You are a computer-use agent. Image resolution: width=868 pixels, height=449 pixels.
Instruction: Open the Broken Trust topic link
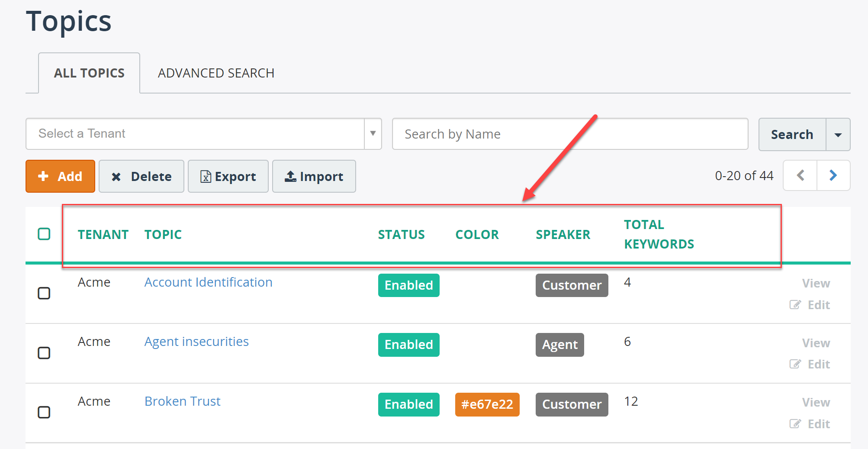183,401
